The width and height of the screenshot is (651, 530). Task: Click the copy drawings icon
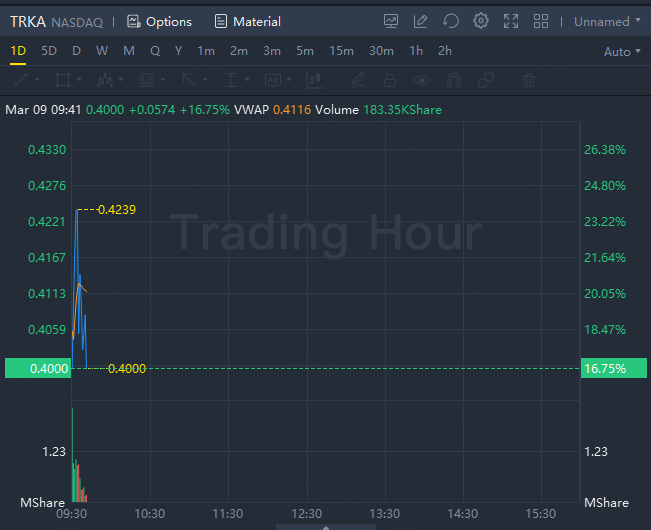click(x=486, y=80)
